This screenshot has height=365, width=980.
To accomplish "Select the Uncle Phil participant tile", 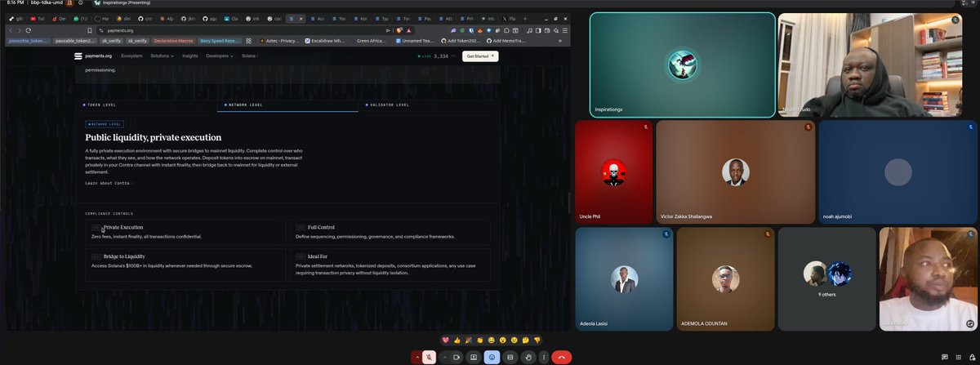I will [x=614, y=172].
